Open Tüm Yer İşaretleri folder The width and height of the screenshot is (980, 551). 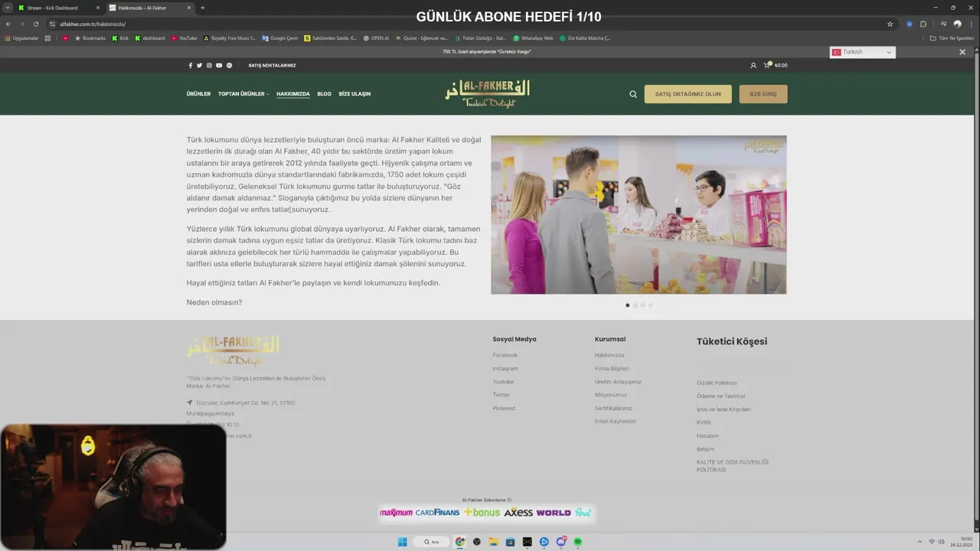[x=952, y=37]
